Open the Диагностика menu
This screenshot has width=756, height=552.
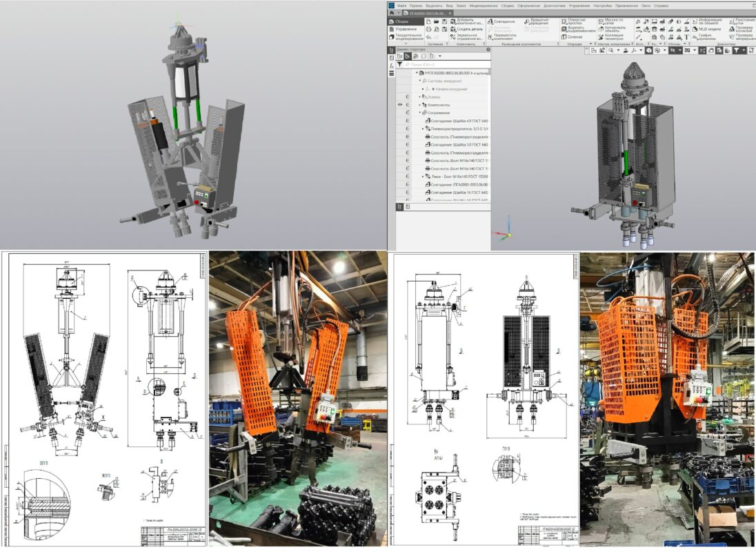[554, 6]
